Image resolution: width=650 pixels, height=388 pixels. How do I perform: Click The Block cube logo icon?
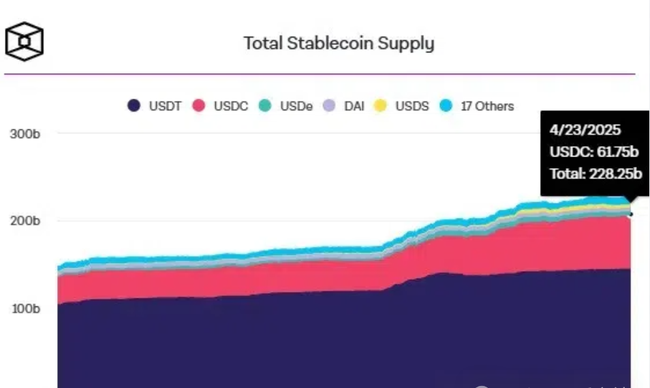24,41
